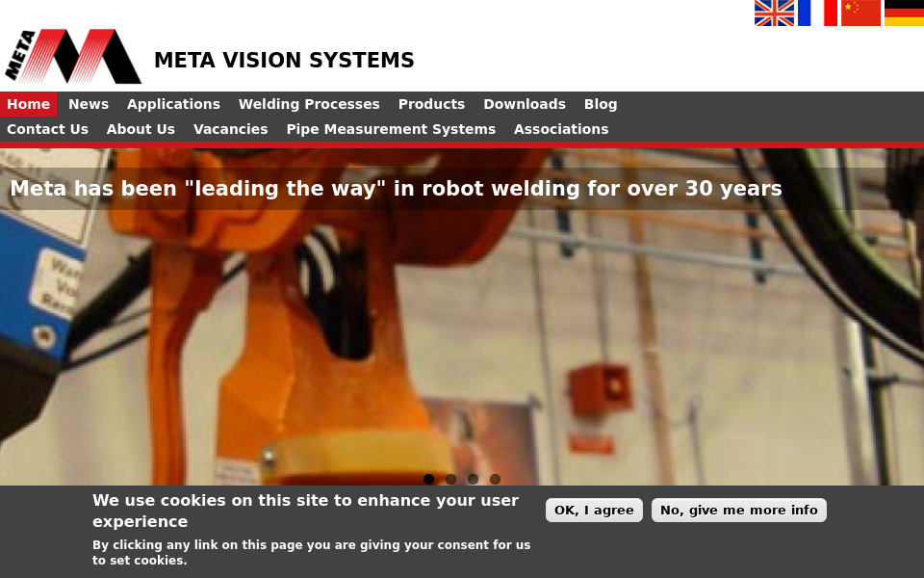This screenshot has width=924, height=578.
Task: Select the German flag language icon
Action: pos(904,13)
